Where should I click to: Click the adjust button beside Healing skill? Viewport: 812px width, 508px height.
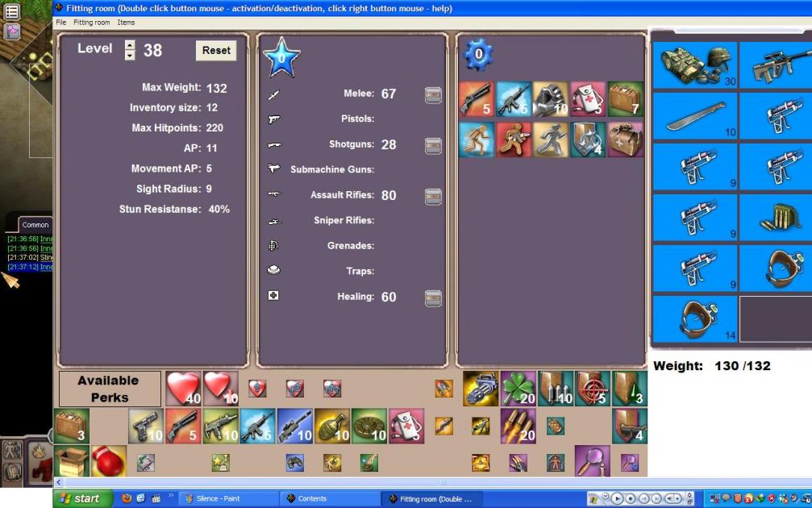(433, 298)
